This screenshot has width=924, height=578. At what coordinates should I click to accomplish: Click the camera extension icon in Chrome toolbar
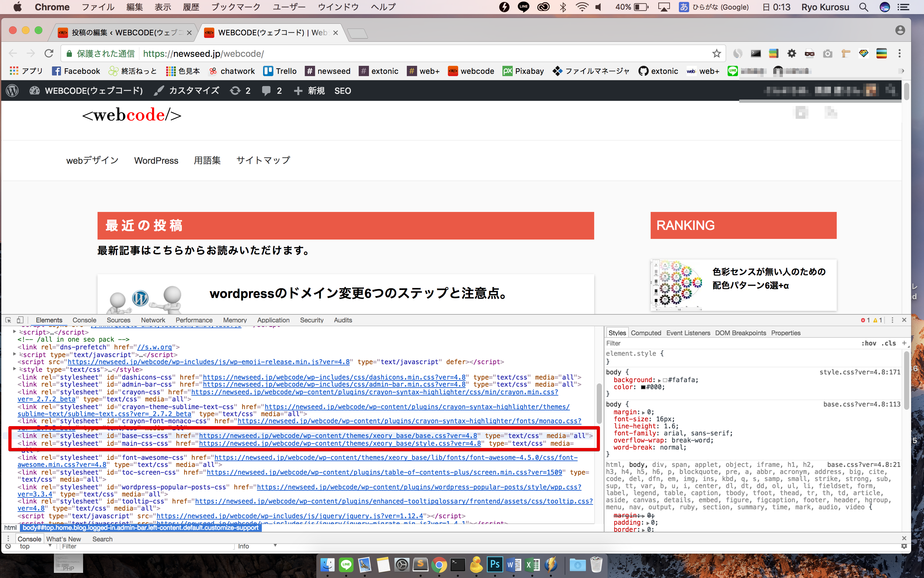(x=827, y=54)
